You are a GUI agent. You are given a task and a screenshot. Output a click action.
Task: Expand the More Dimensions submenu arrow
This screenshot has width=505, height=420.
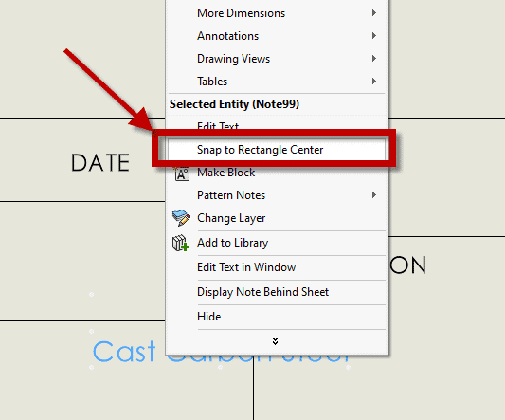[x=374, y=13]
